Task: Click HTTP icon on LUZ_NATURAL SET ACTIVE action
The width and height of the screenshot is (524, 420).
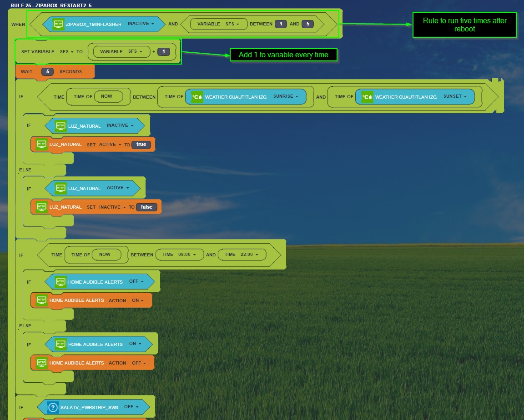Action: point(42,144)
